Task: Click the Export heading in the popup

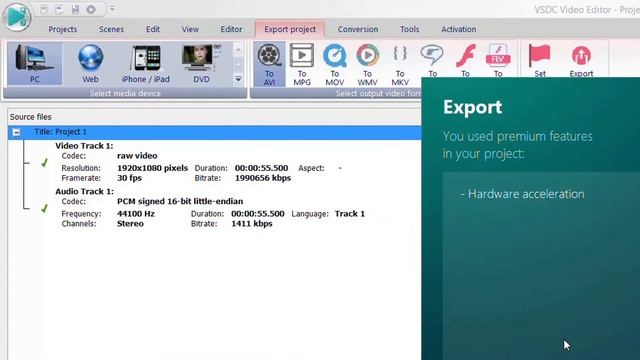Action: [x=473, y=107]
